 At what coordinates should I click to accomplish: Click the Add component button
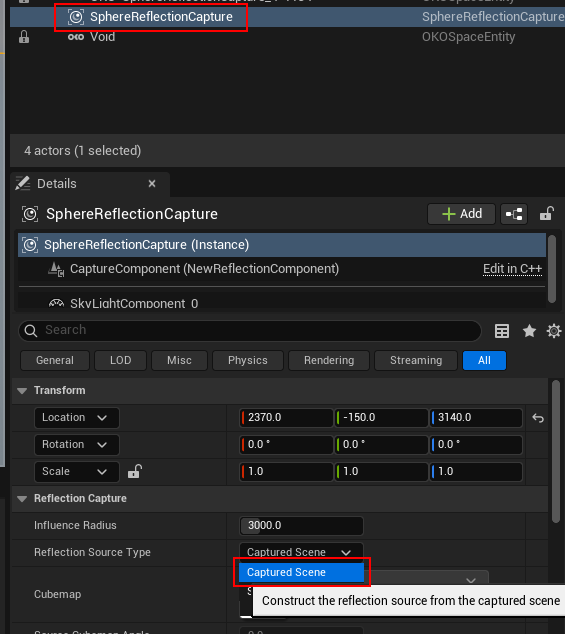pyautogui.click(x=461, y=213)
